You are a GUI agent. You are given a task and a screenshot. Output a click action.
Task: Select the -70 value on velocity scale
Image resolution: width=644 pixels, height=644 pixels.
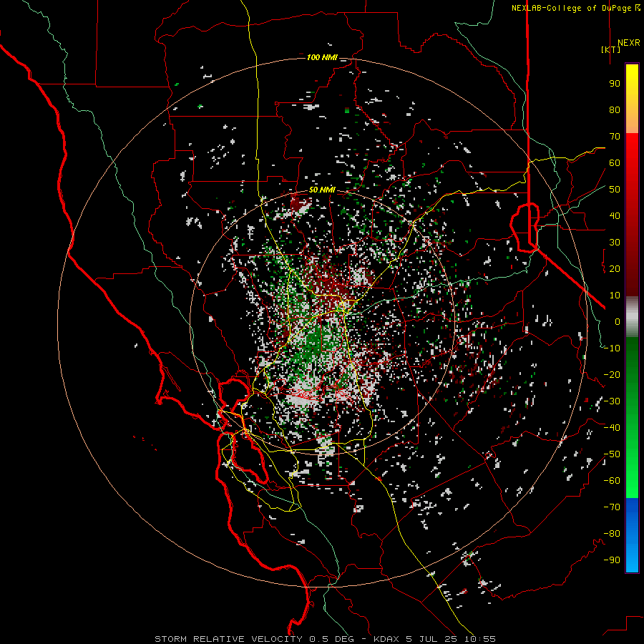(612, 507)
